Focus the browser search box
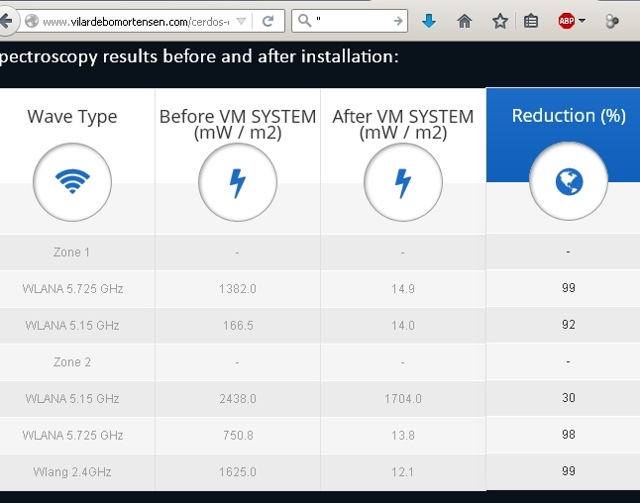The image size is (640, 503). pyautogui.click(x=349, y=21)
